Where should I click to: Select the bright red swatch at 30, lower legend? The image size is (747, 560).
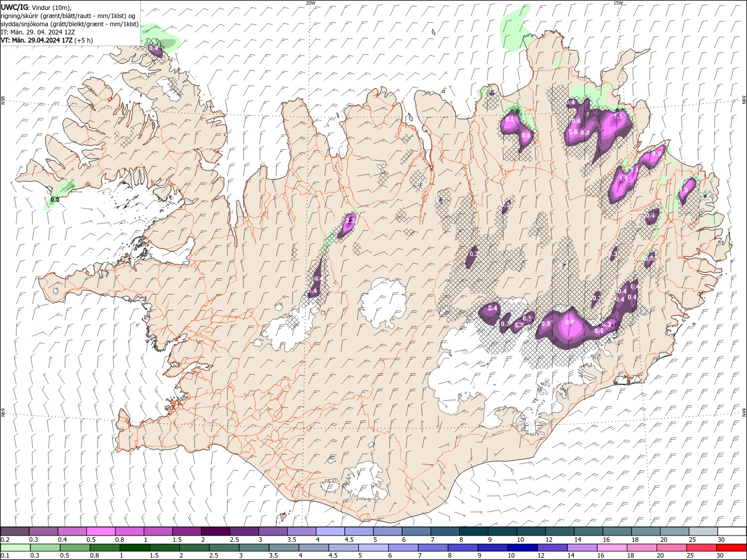(731, 548)
